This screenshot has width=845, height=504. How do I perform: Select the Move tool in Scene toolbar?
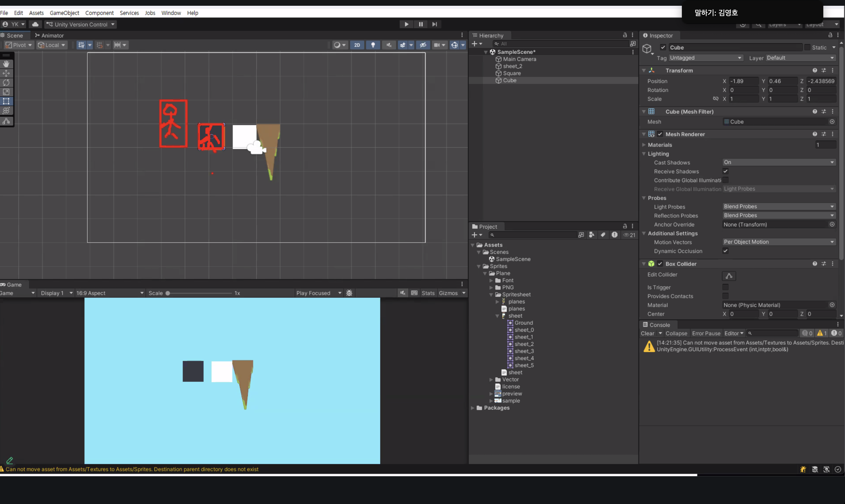[6, 73]
